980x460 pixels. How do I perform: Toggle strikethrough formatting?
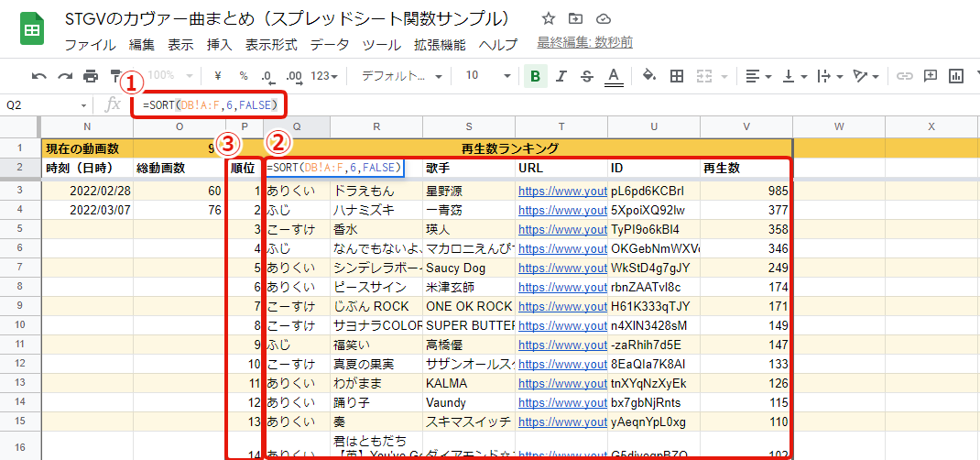tap(586, 76)
